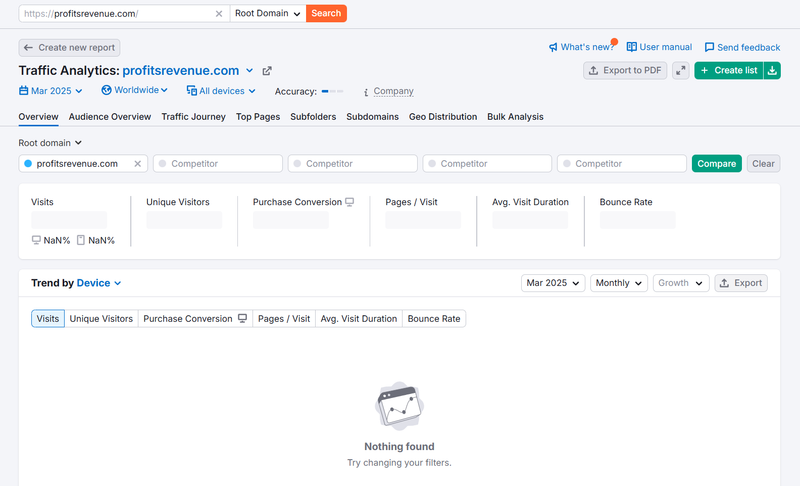This screenshot has height=486, width=800.
Task: Click the orange Search button
Action: point(326,14)
